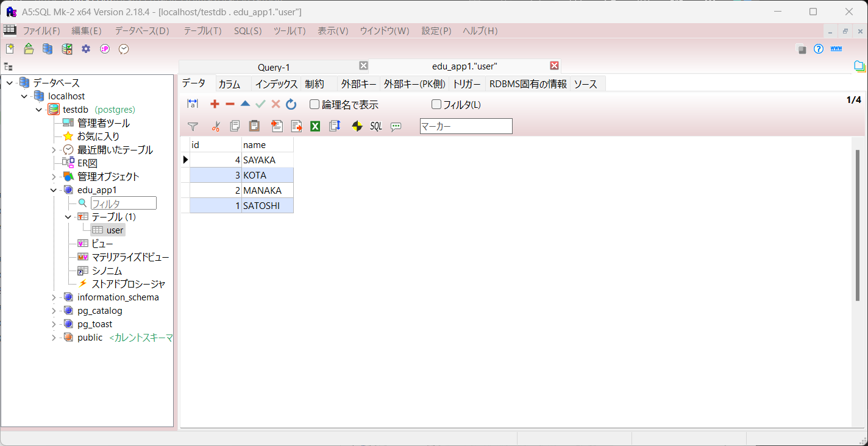Open the ツール(T) menu
The image size is (868, 446).
tap(290, 30)
